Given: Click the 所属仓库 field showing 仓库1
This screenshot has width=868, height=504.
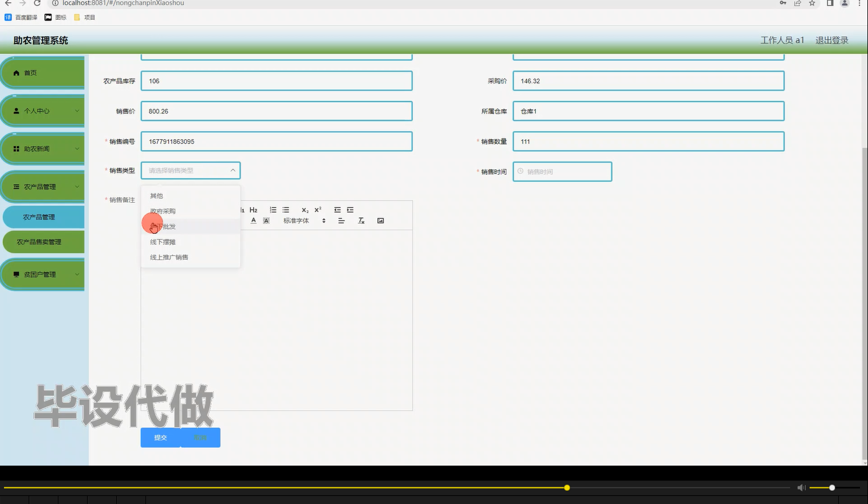Looking at the screenshot, I should (x=648, y=111).
